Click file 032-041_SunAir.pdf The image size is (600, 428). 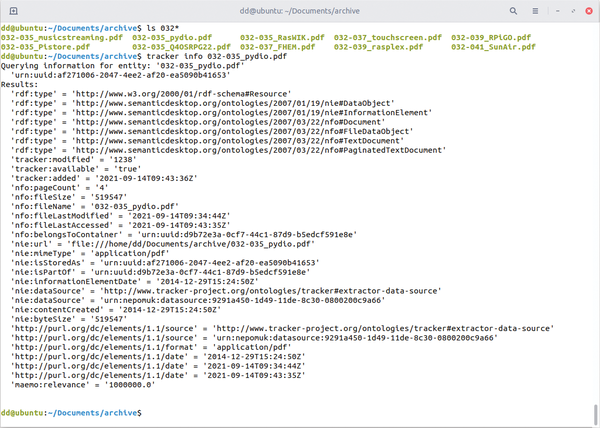tap(493, 47)
